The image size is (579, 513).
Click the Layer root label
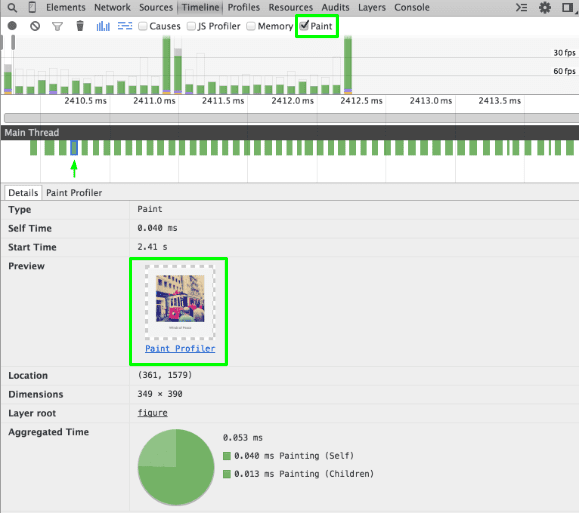(32, 413)
